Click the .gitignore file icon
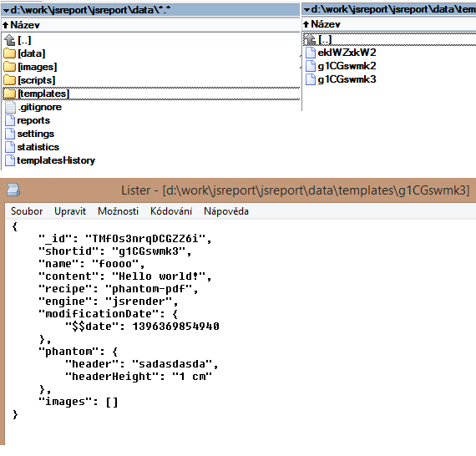This screenshot has height=456, width=476. pos(10,107)
